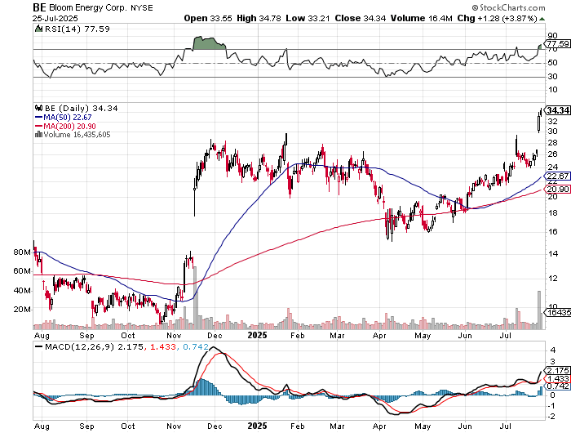
Task: Click the MACD(12,26,9) 2.175 panel label
Action: (x=94, y=347)
